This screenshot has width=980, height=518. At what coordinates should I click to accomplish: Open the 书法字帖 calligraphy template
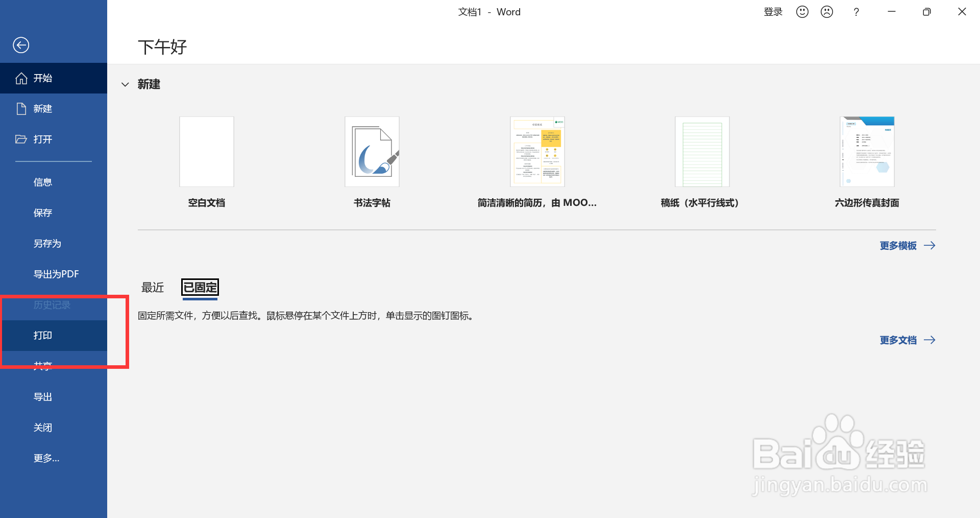(372, 152)
